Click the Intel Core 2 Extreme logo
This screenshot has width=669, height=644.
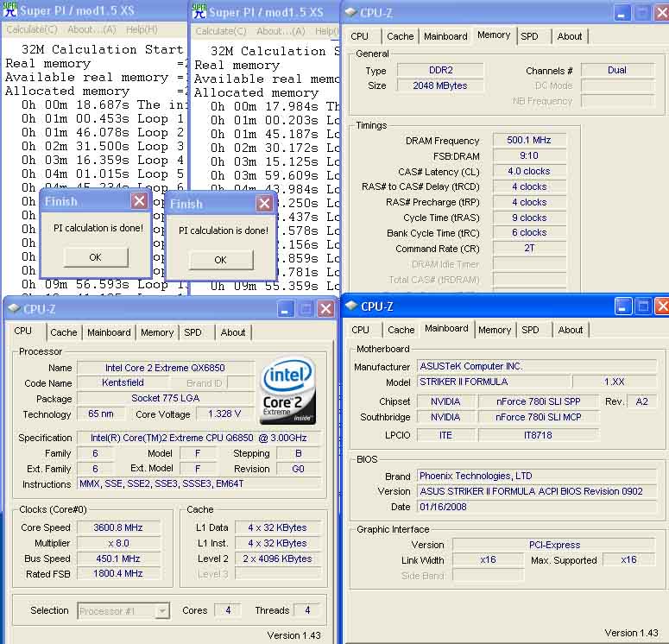pos(288,391)
